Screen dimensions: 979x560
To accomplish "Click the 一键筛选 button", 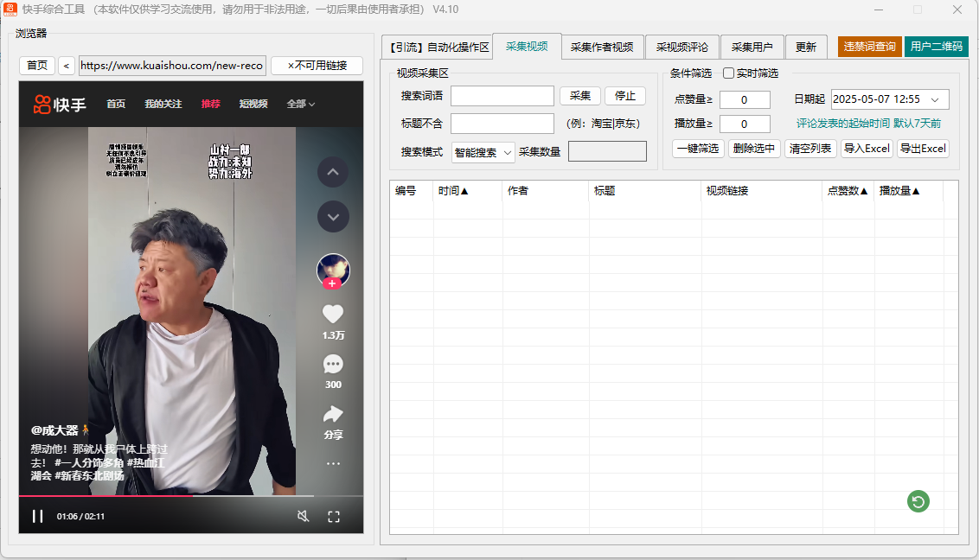I will tap(698, 149).
